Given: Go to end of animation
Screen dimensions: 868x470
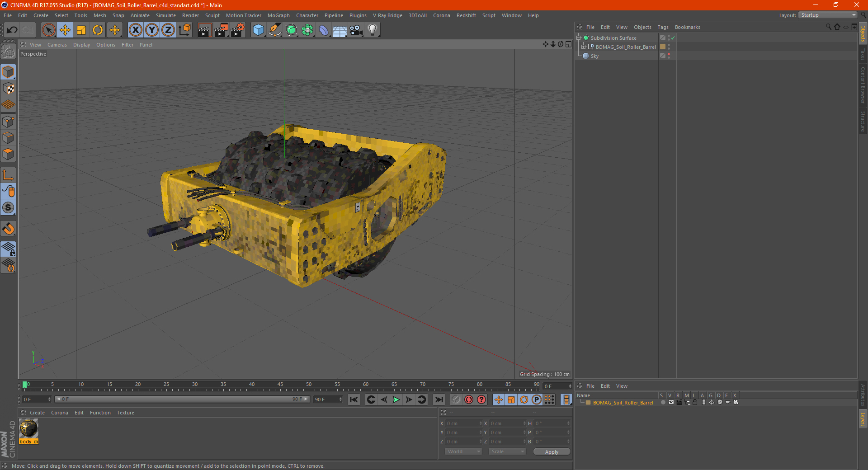Looking at the screenshot, I should 439,399.
